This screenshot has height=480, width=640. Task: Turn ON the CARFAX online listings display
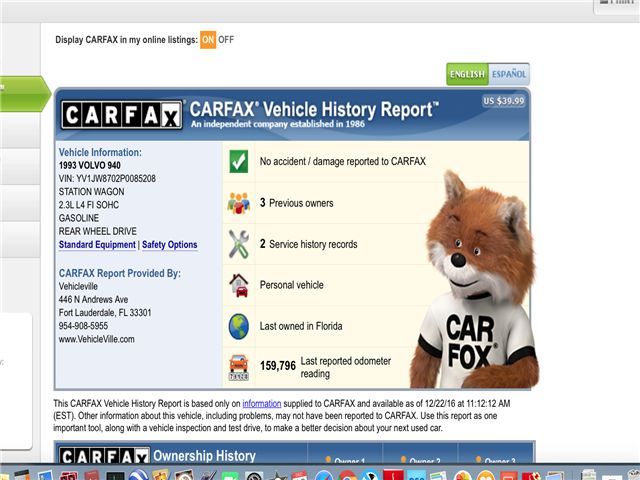pyautogui.click(x=208, y=40)
